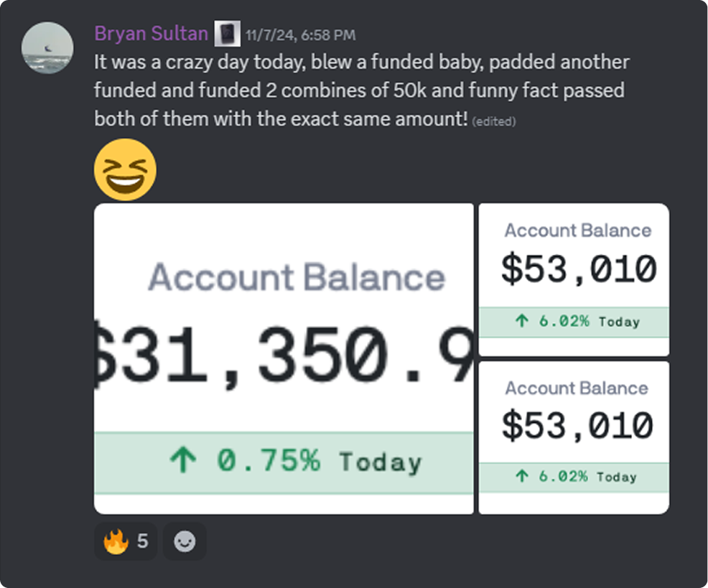Image resolution: width=708 pixels, height=588 pixels.
Task: Click the upper 6.02% Today banner
Action: tap(574, 322)
